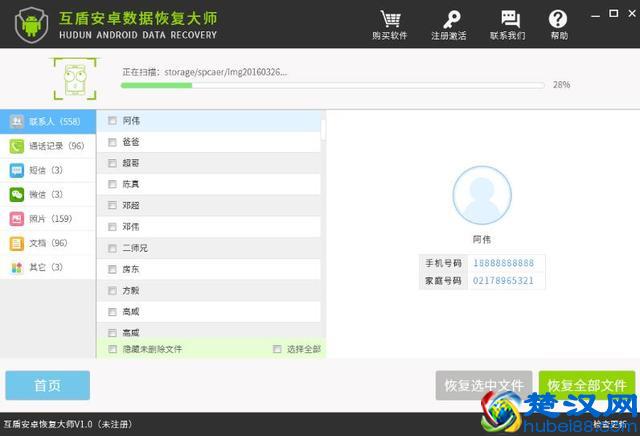Click the green 通话记录 phone icon
640x436 pixels.
[x=17, y=146]
